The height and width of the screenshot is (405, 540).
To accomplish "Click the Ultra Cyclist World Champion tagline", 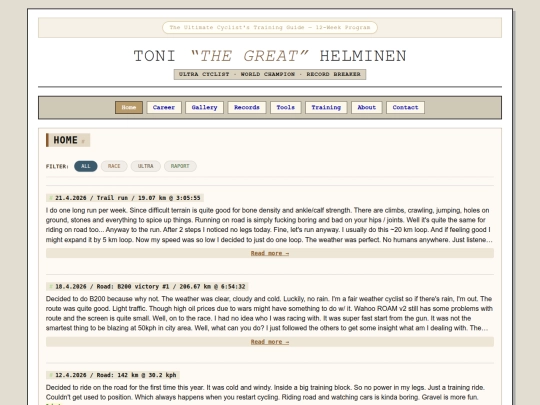I will pyautogui.click(x=270, y=74).
